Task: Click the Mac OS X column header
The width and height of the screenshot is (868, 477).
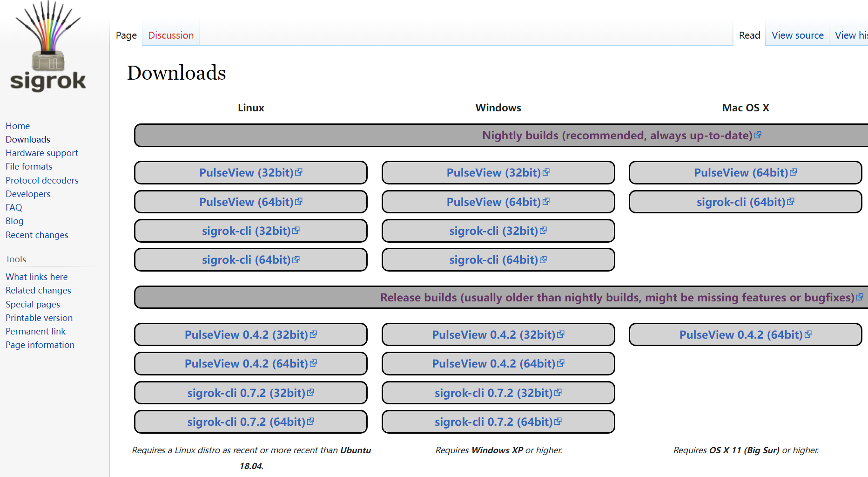Action: pyautogui.click(x=746, y=108)
